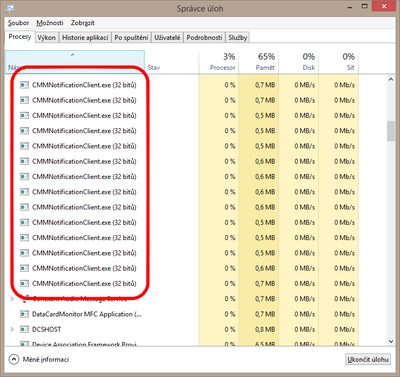Open the Podrobnosti tab
Viewport: 400px width, 377px height.
click(204, 38)
